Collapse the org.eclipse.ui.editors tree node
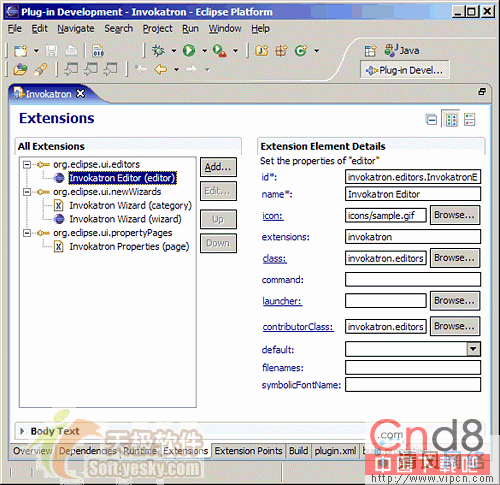Viewport: 500px width, 485px height. [x=27, y=164]
